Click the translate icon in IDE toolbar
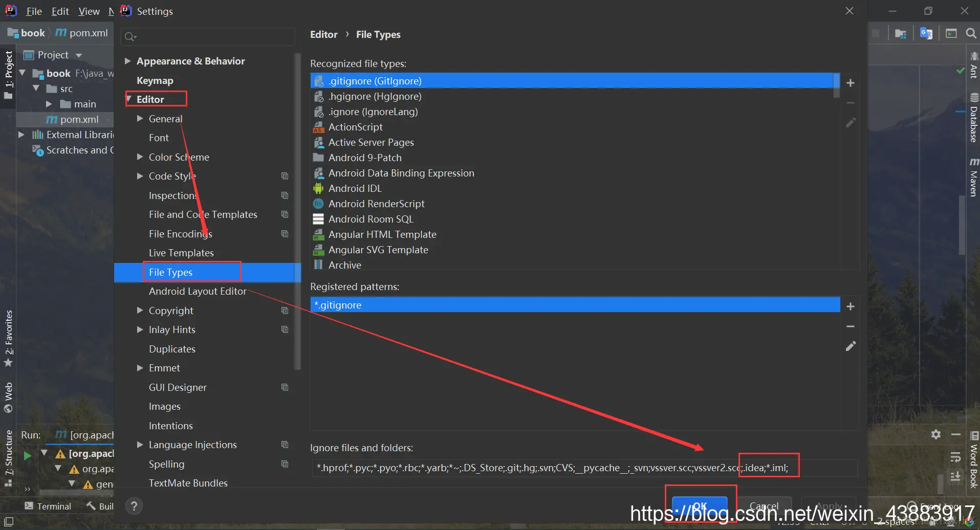Viewport: 980px width, 530px height. click(x=926, y=33)
